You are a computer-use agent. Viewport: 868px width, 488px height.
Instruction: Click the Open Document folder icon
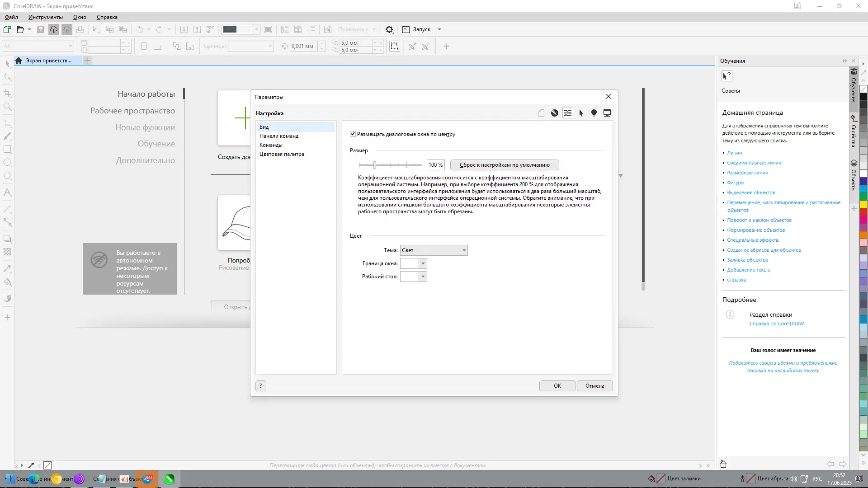(19, 29)
